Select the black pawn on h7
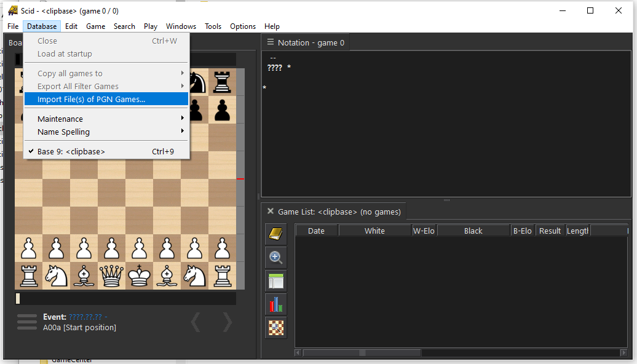The image size is (637, 364). [222, 109]
